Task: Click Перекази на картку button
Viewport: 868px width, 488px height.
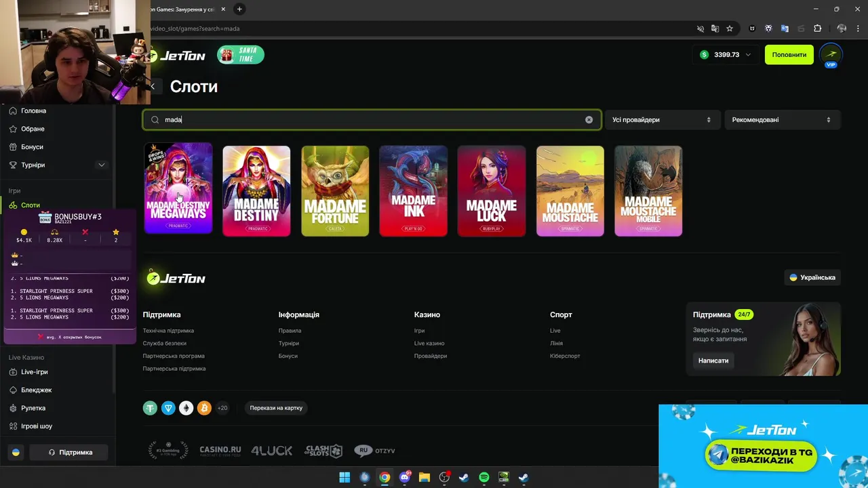Action: (276, 408)
